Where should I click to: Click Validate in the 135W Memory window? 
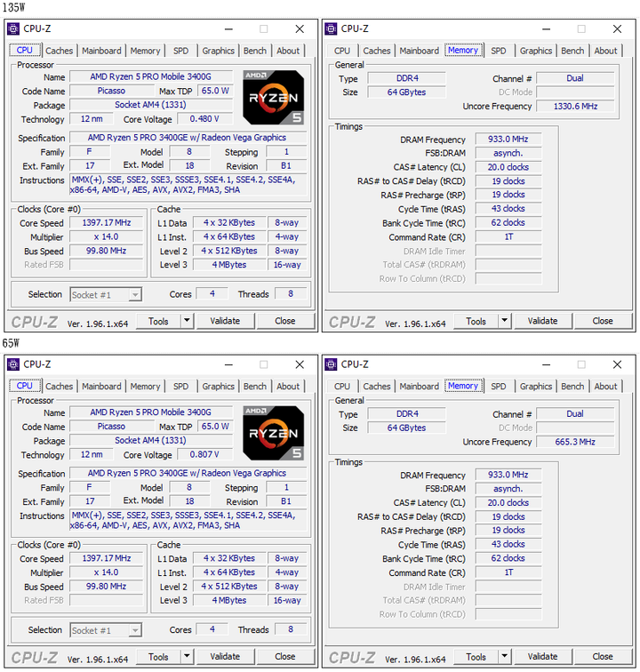543,321
